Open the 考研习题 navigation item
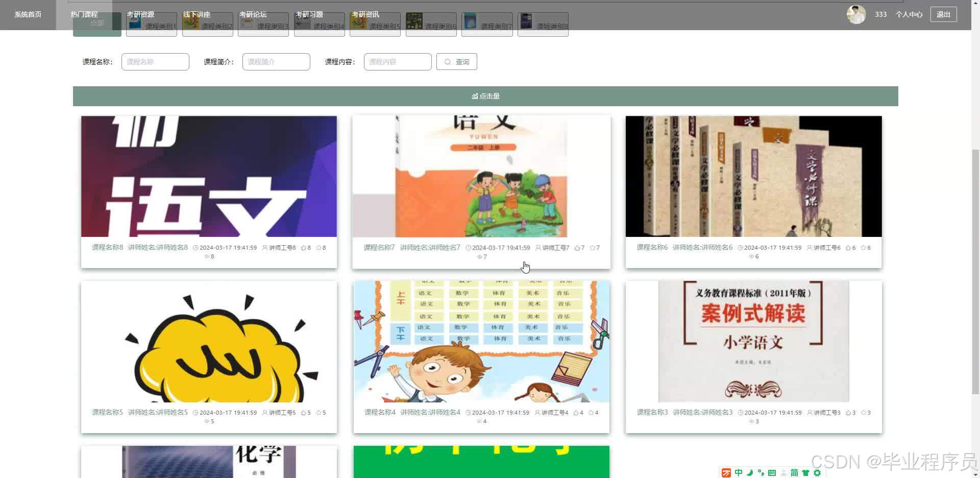Image resolution: width=980 pixels, height=478 pixels. (x=309, y=14)
